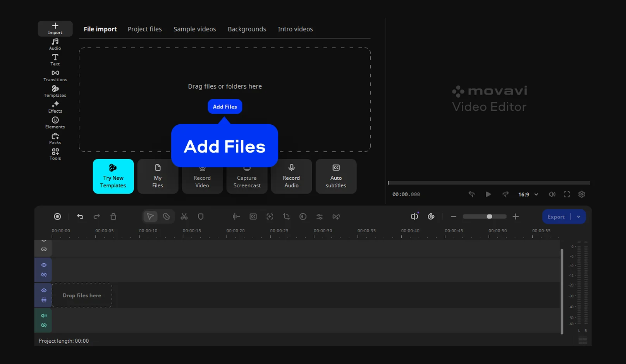
Task: Open the 16:9 aspect ratio dropdown
Action: coord(528,194)
